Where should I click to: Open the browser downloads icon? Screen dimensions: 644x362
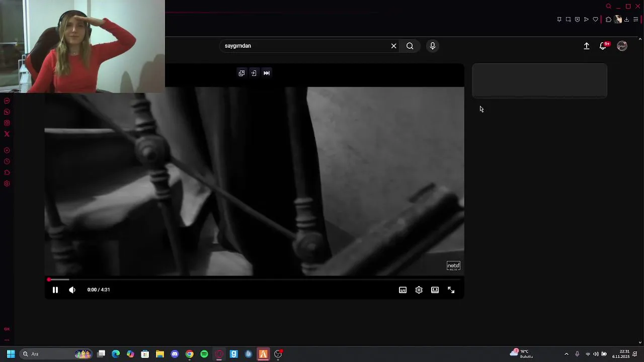pyautogui.click(x=627, y=20)
